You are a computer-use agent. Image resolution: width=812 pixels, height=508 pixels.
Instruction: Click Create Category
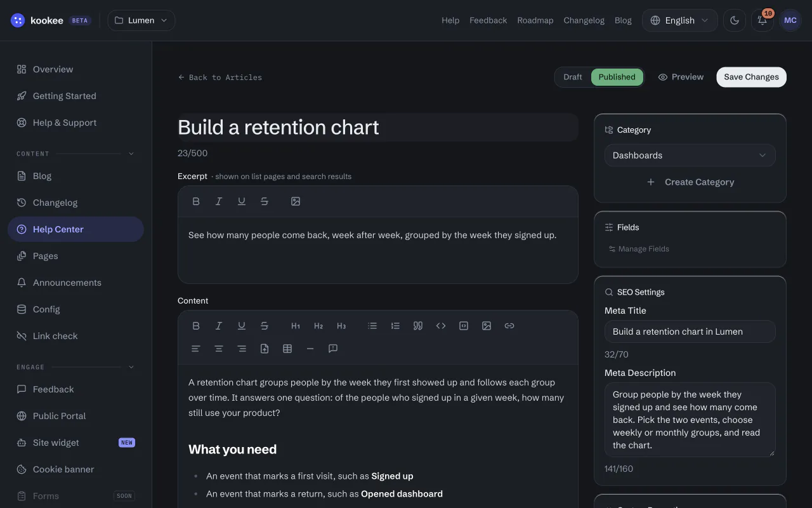click(690, 182)
